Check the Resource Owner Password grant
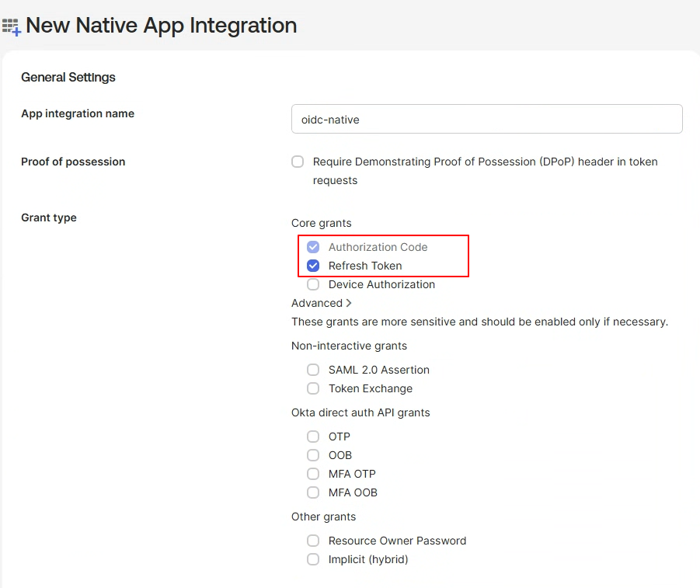The width and height of the screenshot is (700, 588). [x=313, y=541]
